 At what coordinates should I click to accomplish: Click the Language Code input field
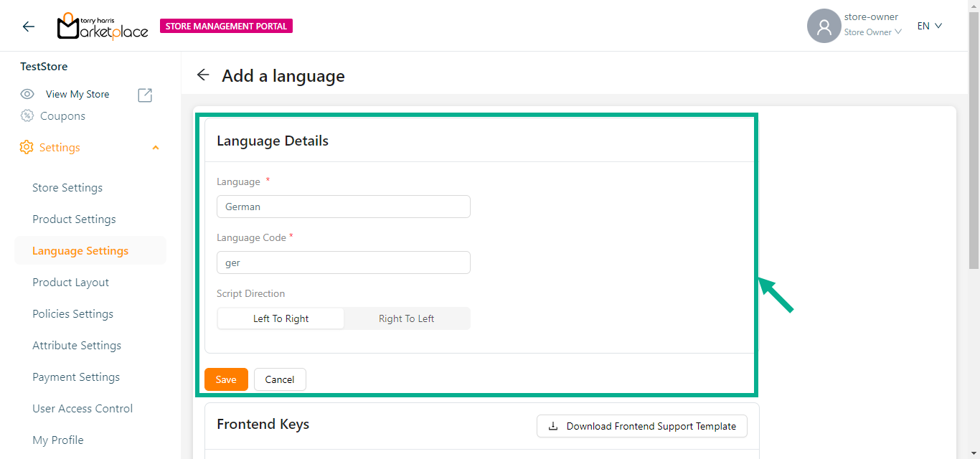(343, 262)
